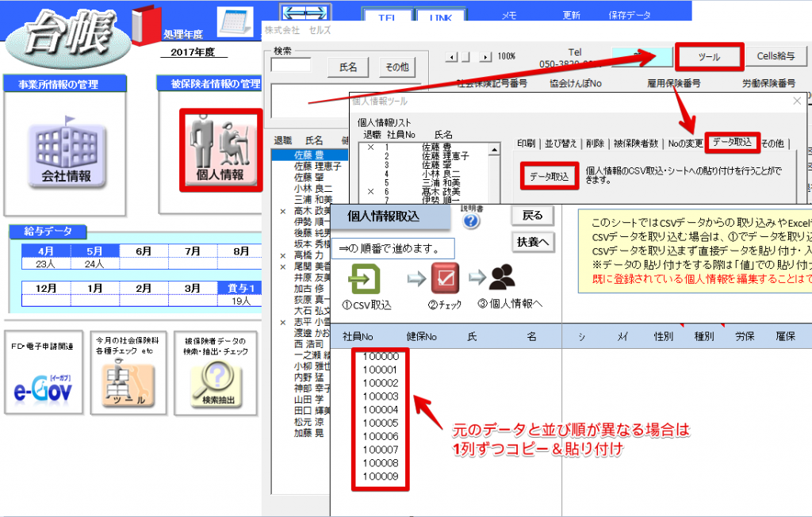Switch to the 印刷 tab
This screenshot has height=517, width=812.
click(526, 144)
